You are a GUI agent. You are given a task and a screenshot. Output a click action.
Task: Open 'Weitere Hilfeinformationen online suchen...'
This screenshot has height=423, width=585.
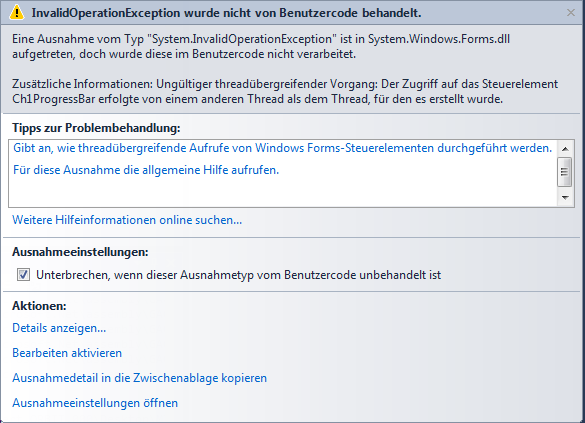pos(127,220)
